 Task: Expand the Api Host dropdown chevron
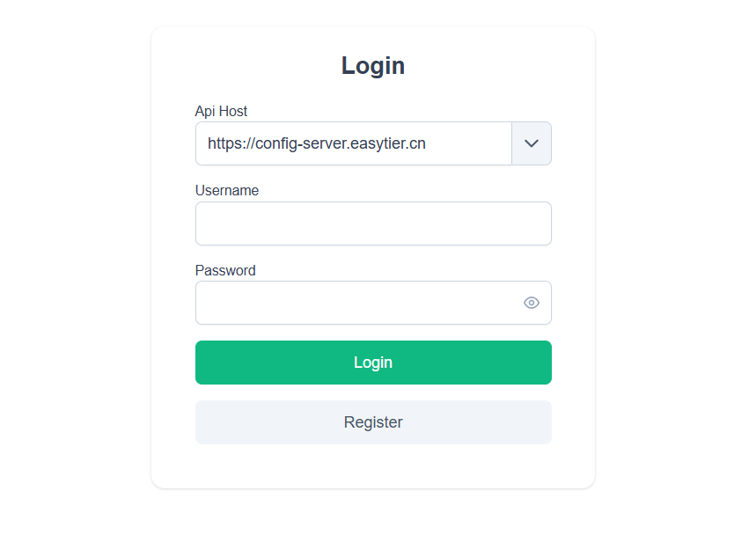pos(532,143)
